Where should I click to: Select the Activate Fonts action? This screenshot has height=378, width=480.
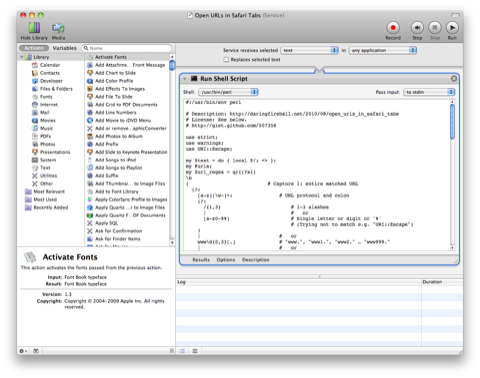point(111,57)
